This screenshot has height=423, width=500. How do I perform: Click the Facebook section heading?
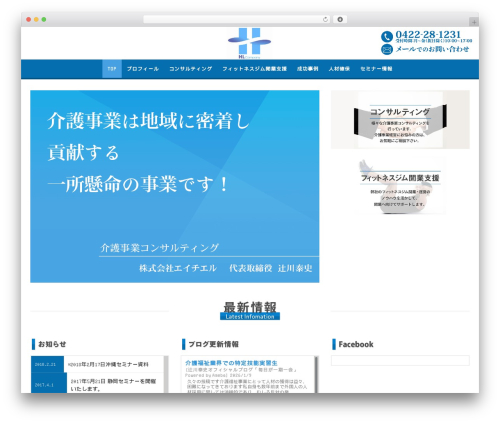click(356, 344)
